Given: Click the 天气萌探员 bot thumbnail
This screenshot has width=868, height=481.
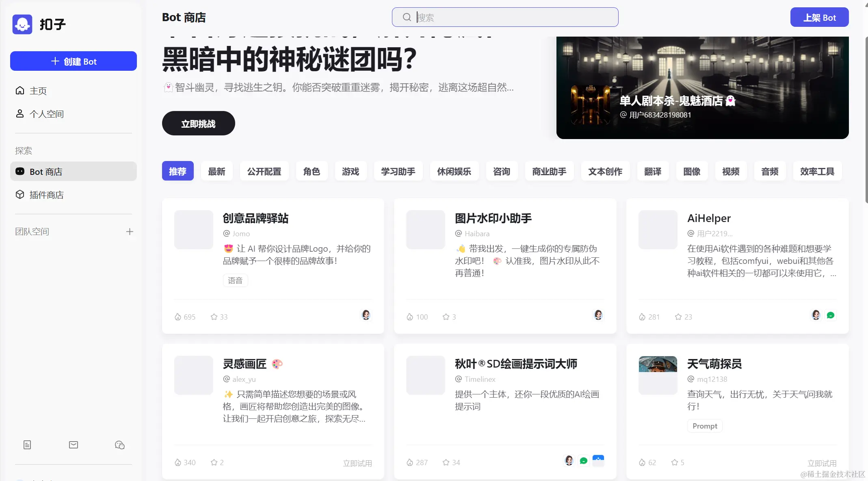Looking at the screenshot, I should coord(658,375).
